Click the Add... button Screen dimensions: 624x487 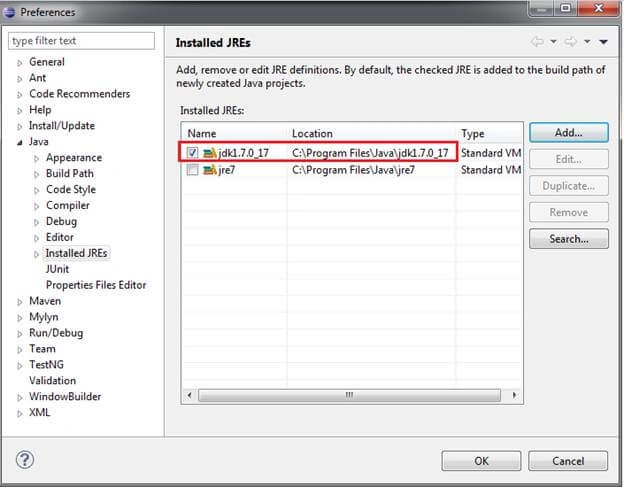coord(569,132)
